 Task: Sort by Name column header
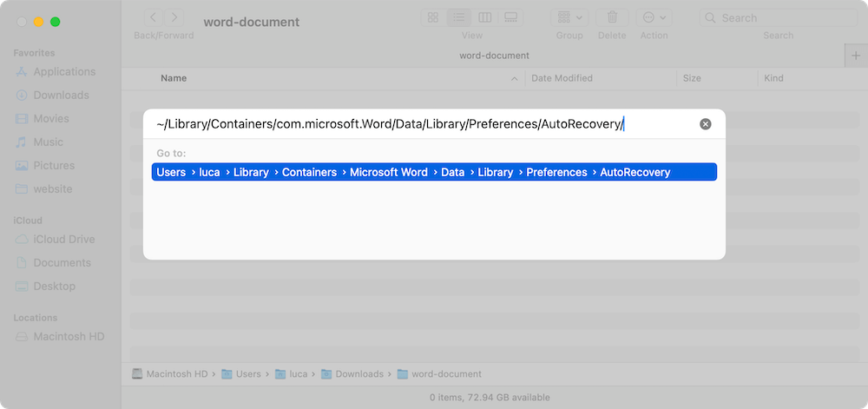tap(174, 78)
